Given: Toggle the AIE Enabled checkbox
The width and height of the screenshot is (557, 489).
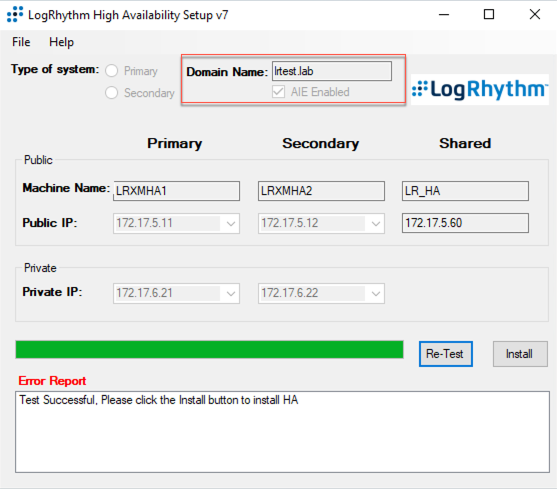Looking at the screenshot, I should [278, 92].
